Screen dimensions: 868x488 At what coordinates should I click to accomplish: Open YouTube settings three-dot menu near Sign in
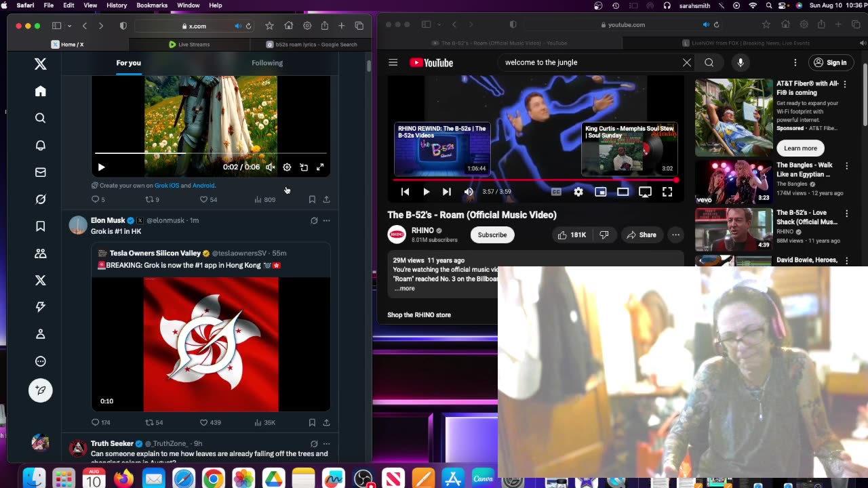point(795,62)
